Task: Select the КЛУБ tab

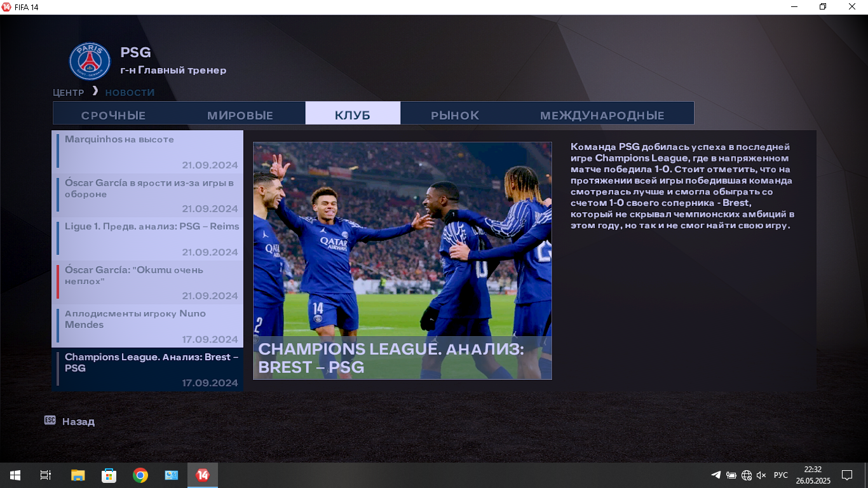Action: click(x=353, y=113)
